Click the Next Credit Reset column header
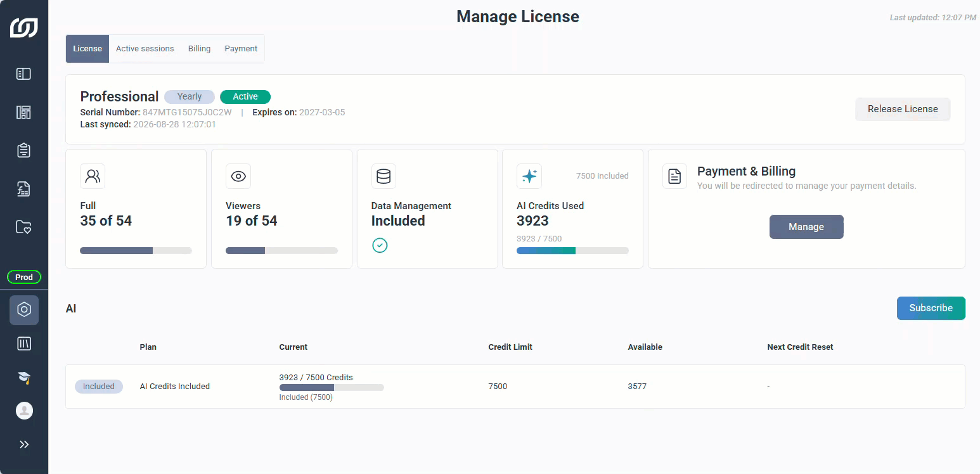The width and height of the screenshot is (980, 474). pyautogui.click(x=800, y=347)
